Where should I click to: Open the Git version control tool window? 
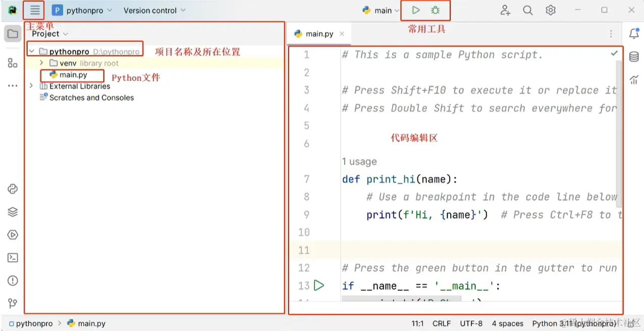[x=13, y=303]
